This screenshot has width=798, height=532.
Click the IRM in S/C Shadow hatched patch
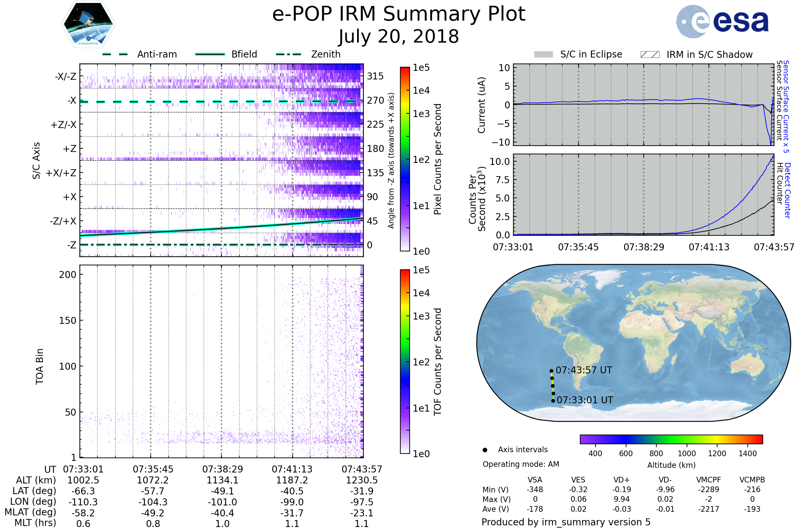[650, 55]
